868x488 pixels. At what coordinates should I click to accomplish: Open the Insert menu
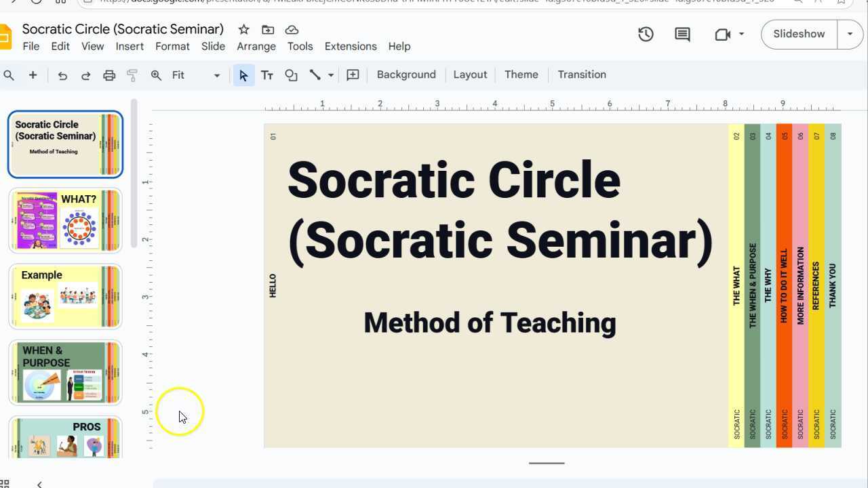130,46
